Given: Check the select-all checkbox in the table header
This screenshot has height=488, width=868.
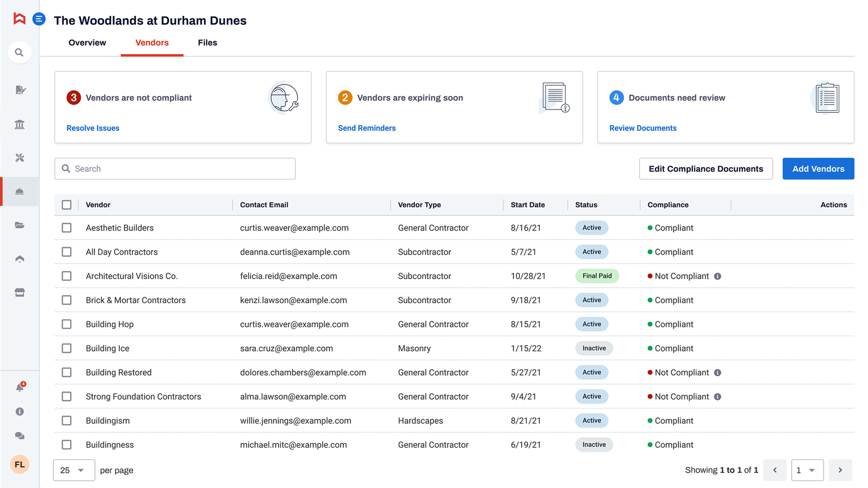Looking at the screenshot, I should [66, 204].
